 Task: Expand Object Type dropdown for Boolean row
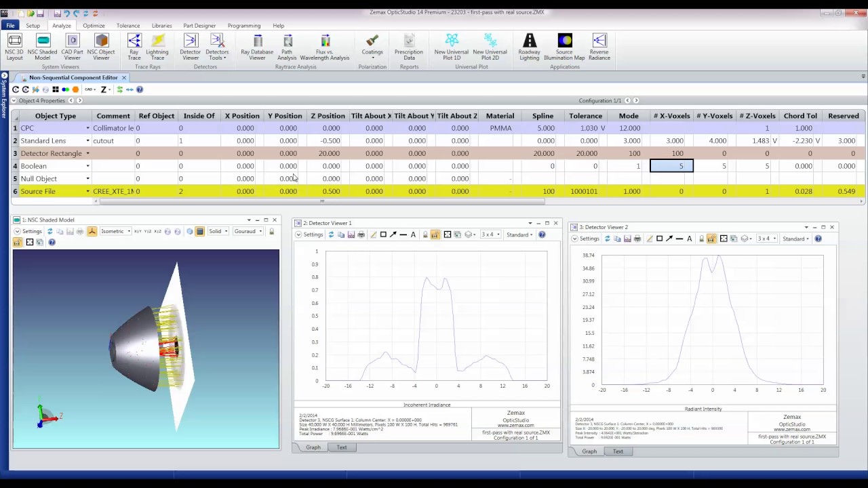tap(87, 166)
